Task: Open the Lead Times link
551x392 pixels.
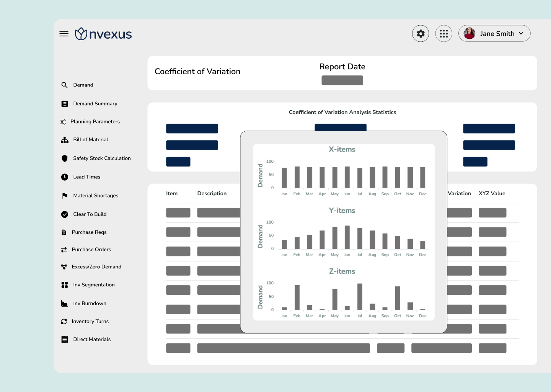Action: point(87,177)
